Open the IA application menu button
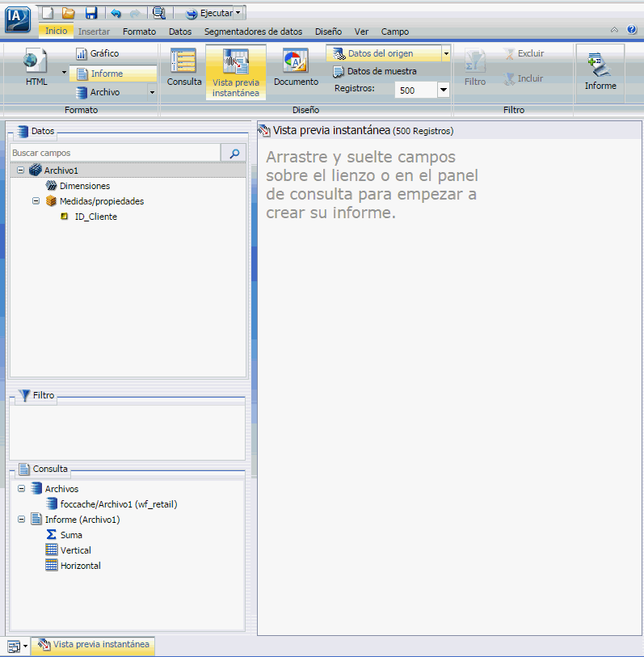 [18, 19]
